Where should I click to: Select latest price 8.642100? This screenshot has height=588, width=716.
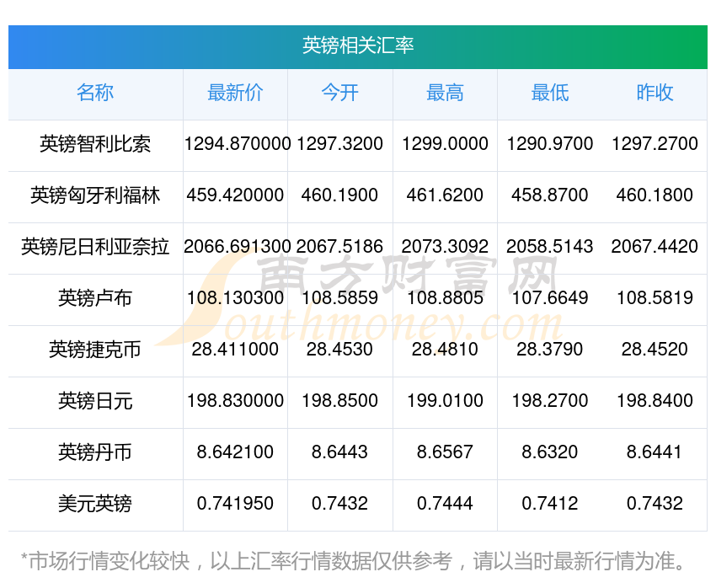tap(235, 452)
